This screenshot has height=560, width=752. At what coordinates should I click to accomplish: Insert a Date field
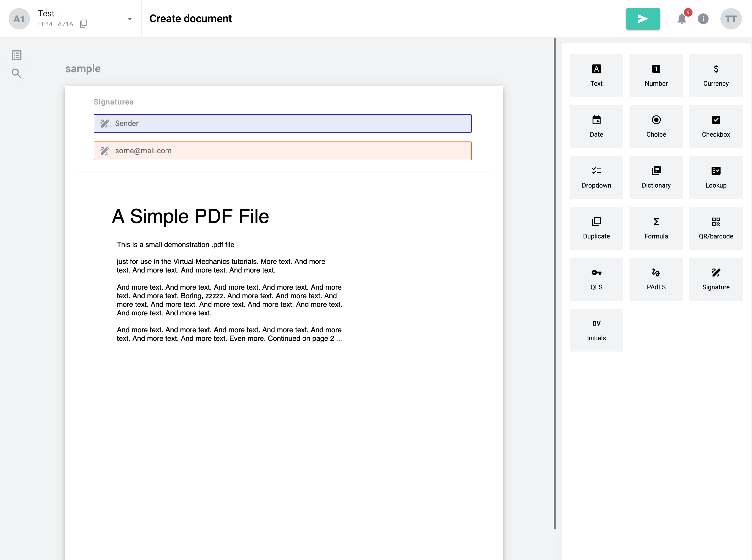coord(596,126)
